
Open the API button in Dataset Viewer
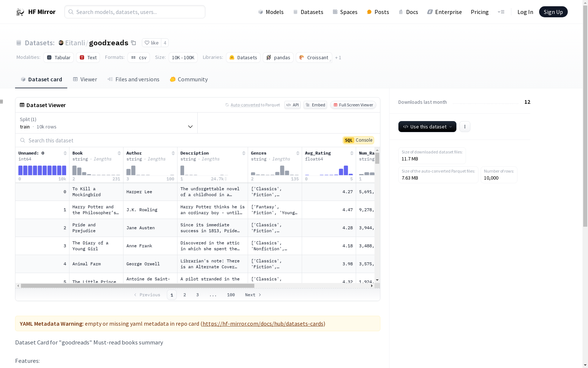(x=293, y=105)
